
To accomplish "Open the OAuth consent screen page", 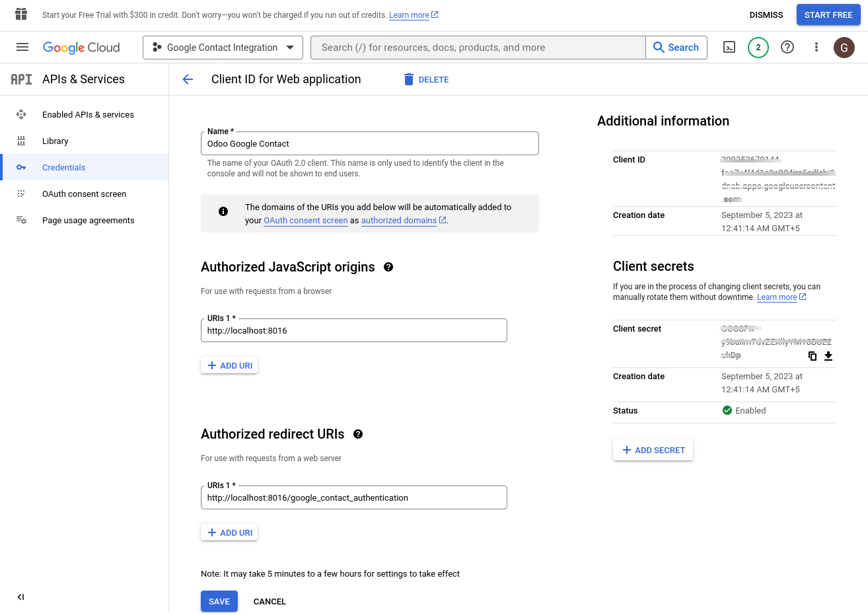I will 84,194.
